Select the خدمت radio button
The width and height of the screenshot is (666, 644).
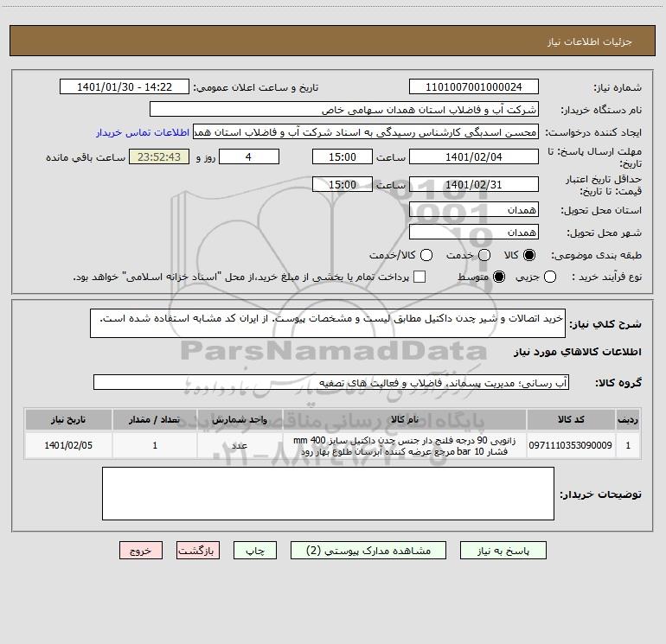(x=484, y=255)
